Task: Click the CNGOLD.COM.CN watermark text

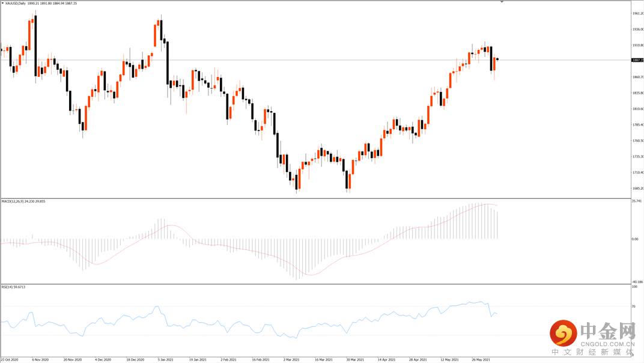Action: click(x=607, y=344)
